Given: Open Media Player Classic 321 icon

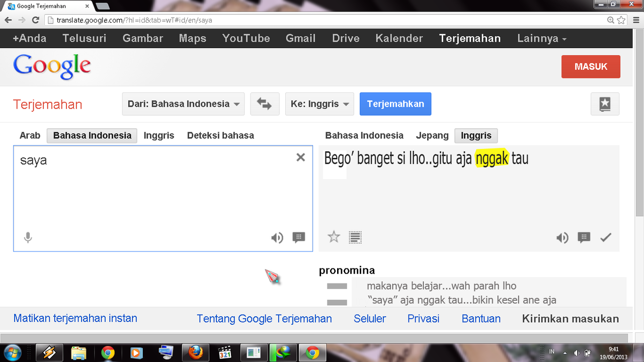Looking at the screenshot, I should [x=225, y=352].
